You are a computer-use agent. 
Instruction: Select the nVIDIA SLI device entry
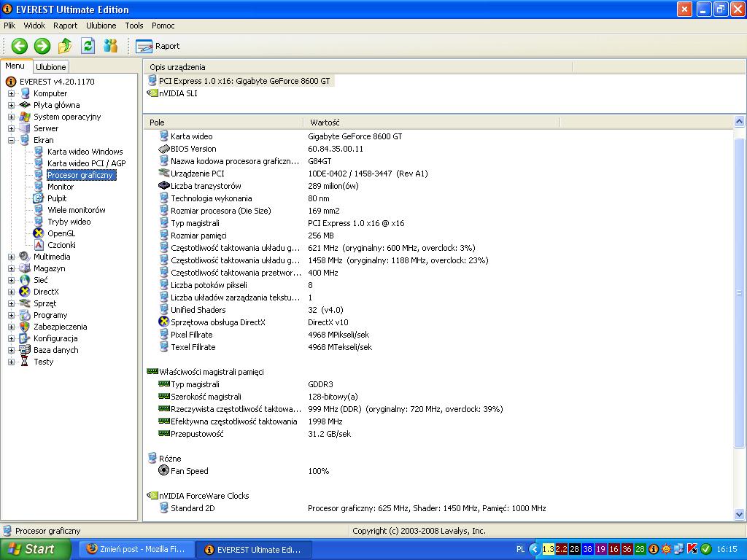pyautogui.click(x=172, y=93)
